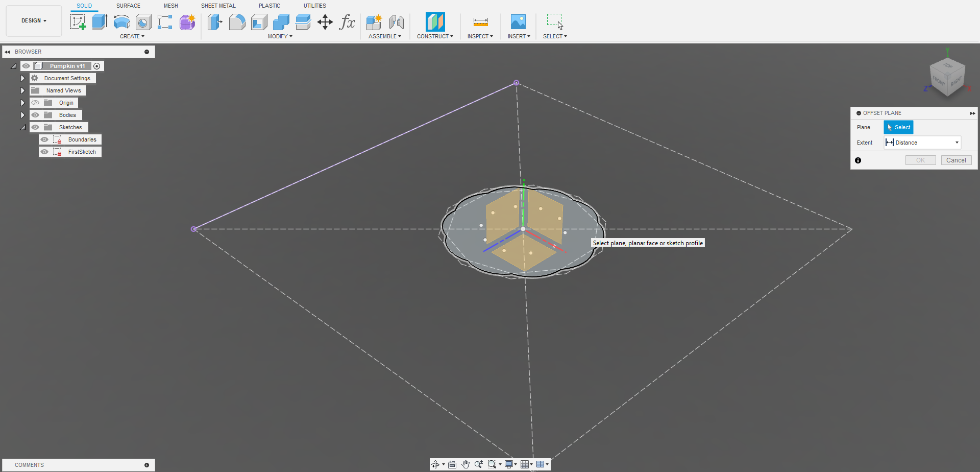Viewport: 980px width, 472px height.
Task: Switch to the Solid tab
Action: coord(84,6)
